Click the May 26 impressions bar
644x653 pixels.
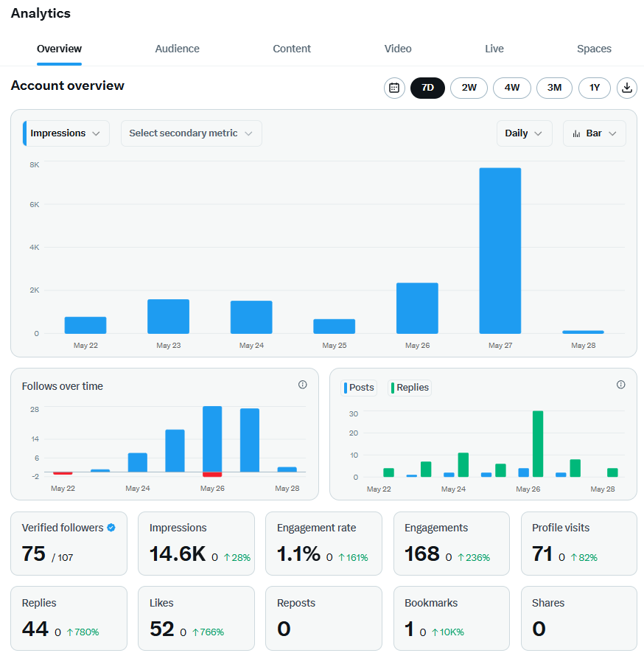tap(417, 308)
